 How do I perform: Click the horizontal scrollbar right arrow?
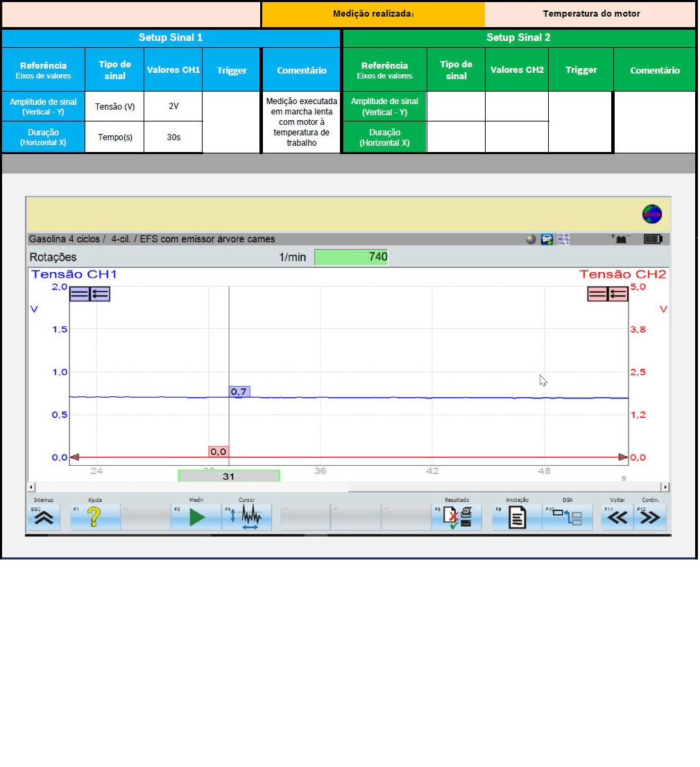[x=665, y=487]
